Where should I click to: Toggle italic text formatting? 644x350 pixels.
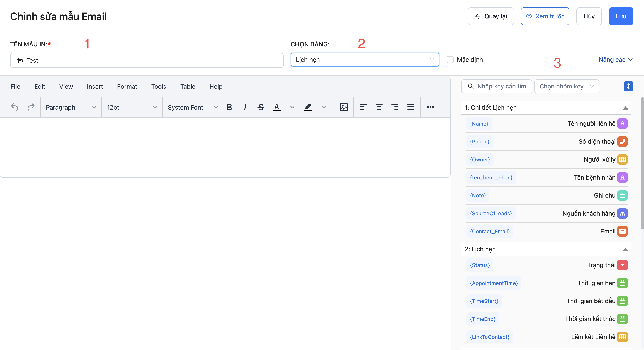(245, 107)
